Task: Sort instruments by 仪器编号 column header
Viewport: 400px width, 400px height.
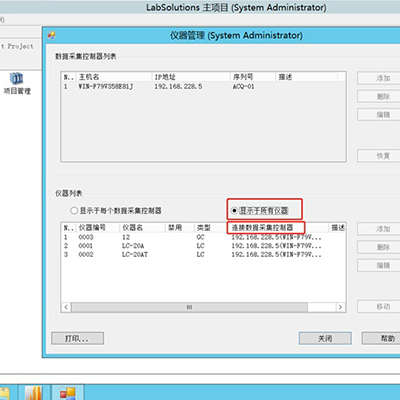Action: pyautogui.click(x=98, y=228)
